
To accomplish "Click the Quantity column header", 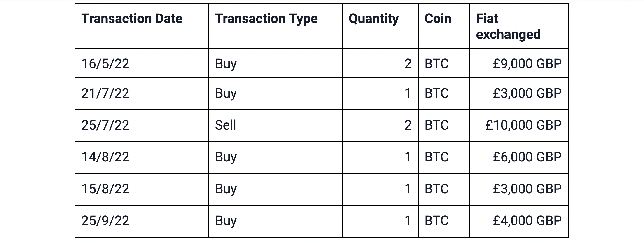I will 373,19.
